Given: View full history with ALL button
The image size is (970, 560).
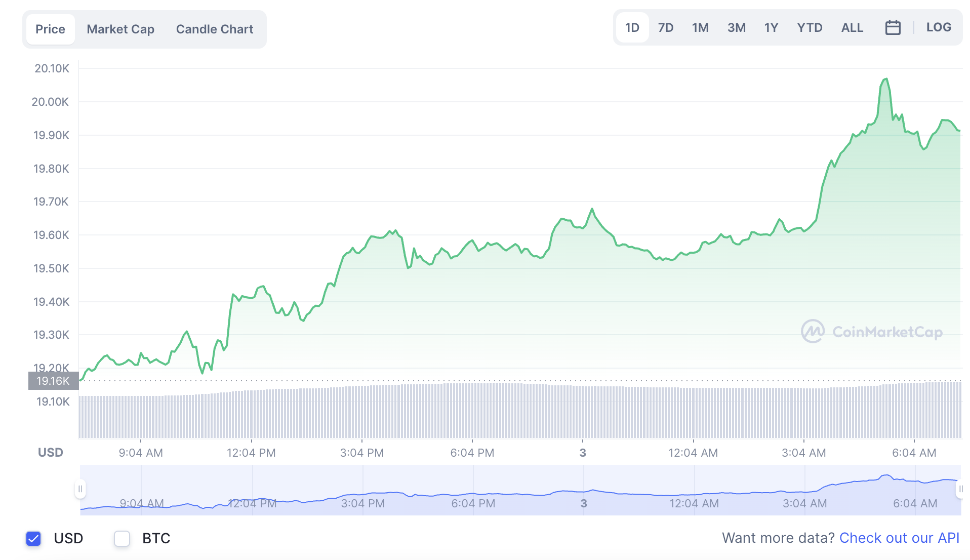Looking at the screenshot, I should [852, 27].
